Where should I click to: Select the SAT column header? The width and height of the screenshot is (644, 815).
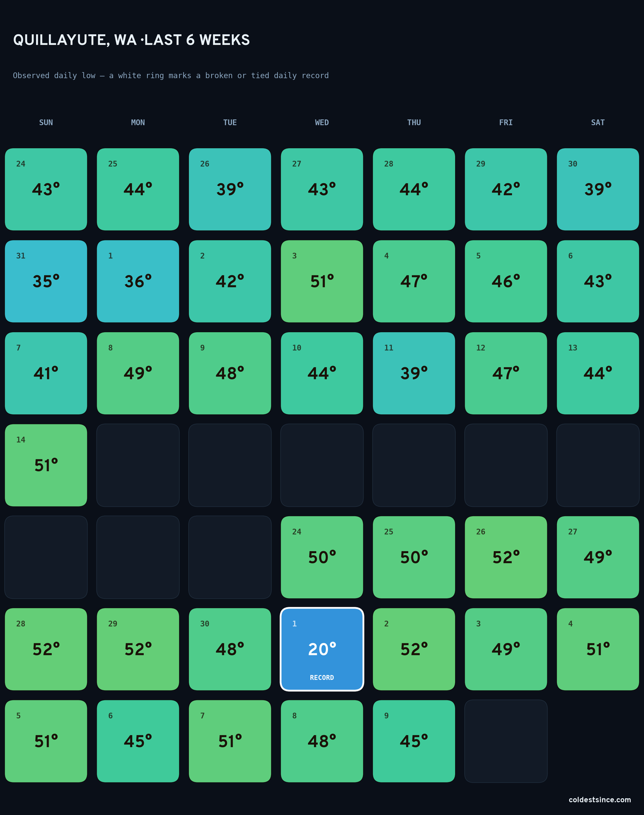click(x=598, y=122)
